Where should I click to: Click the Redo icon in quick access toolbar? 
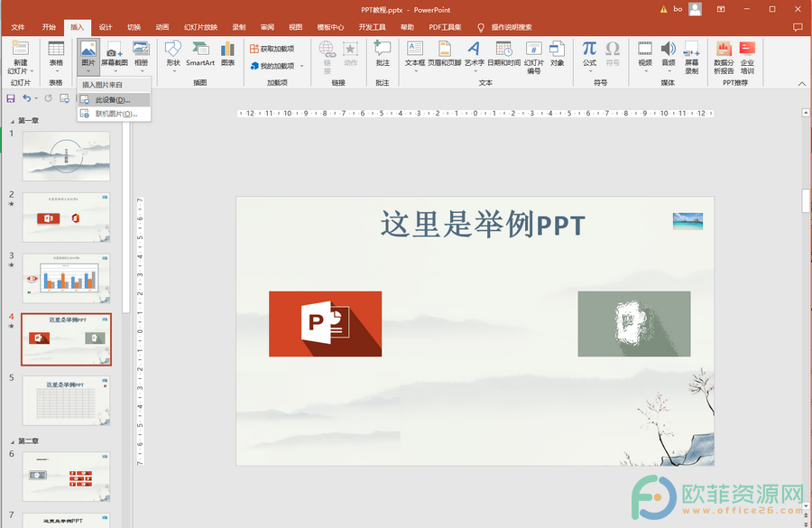click(48, 98)
